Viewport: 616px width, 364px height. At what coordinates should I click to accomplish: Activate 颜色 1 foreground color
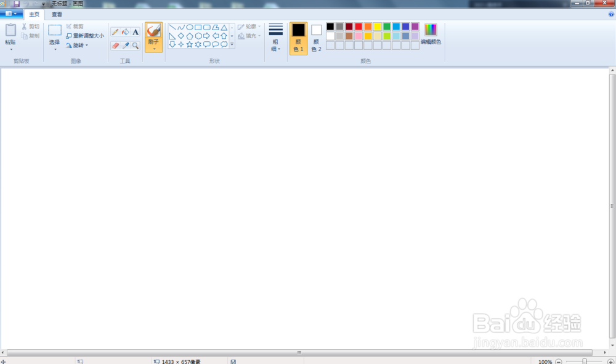[x=298, y=38]
